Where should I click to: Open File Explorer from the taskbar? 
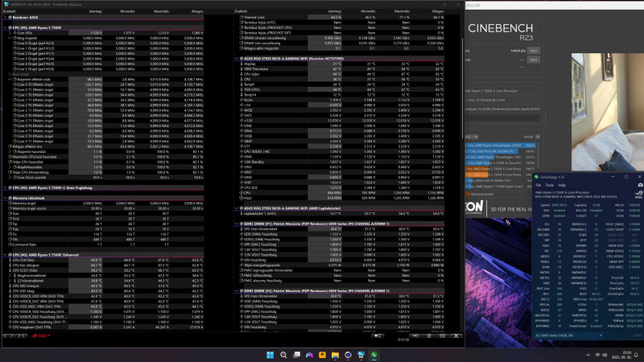pos(335,355)
